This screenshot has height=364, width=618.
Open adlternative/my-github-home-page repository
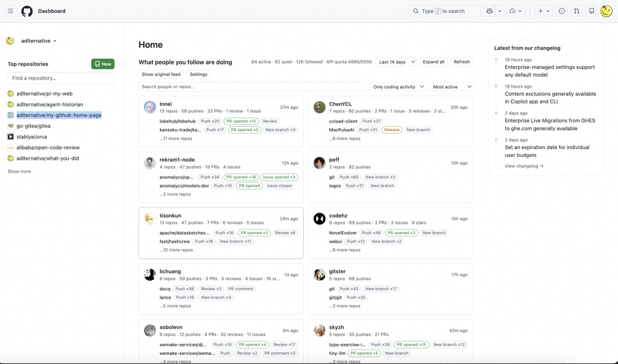point(59,115)
